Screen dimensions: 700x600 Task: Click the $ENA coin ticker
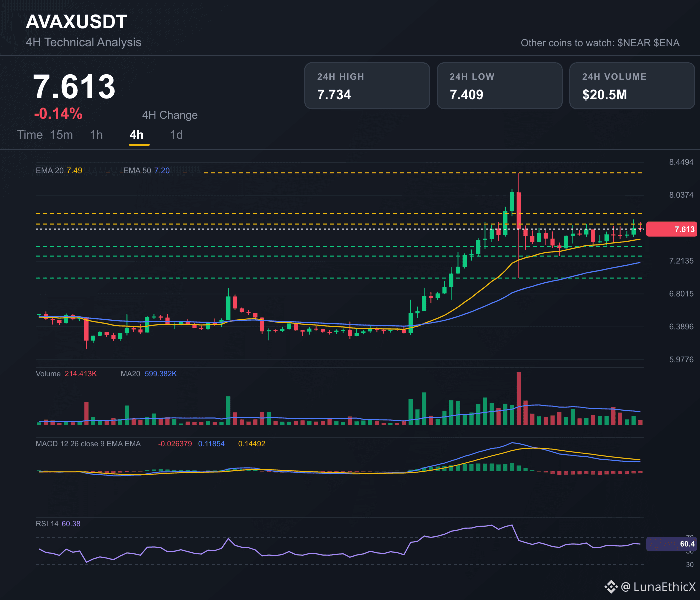tap(667, 43)
